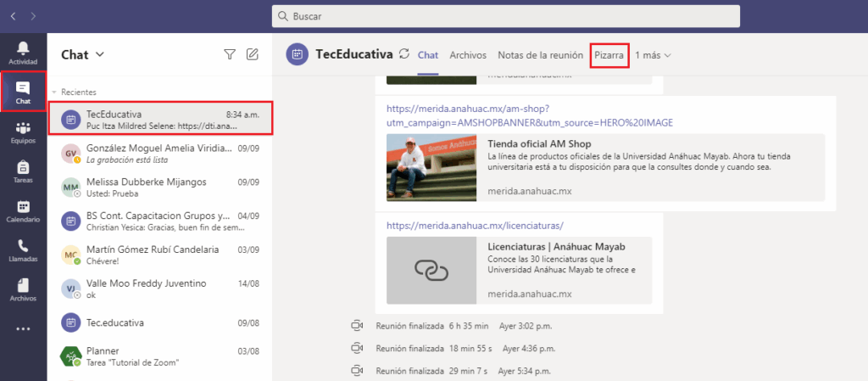Viewport: 868px width, 381px height.
Task: Expand the "1 más" tabs dropdown
Action: coord(654,55)
